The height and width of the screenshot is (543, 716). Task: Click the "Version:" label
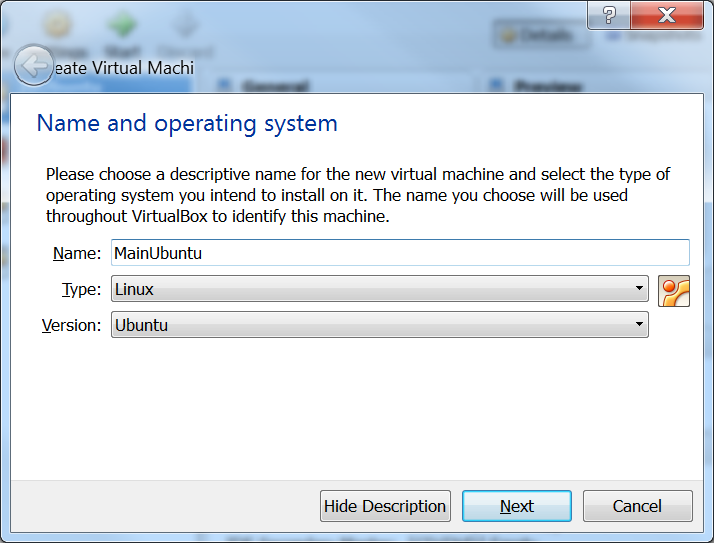(71, 325)
